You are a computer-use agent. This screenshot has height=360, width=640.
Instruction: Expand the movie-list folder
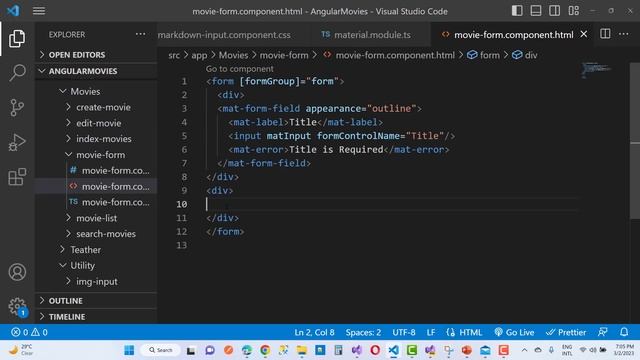click(96, 218)
